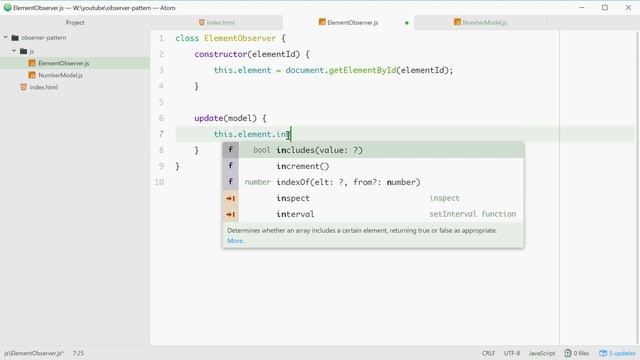Choose the inspect snippet suggestion
Image resolution: width=640 pixels, height=360 pixels.
(x=373, y=198)
